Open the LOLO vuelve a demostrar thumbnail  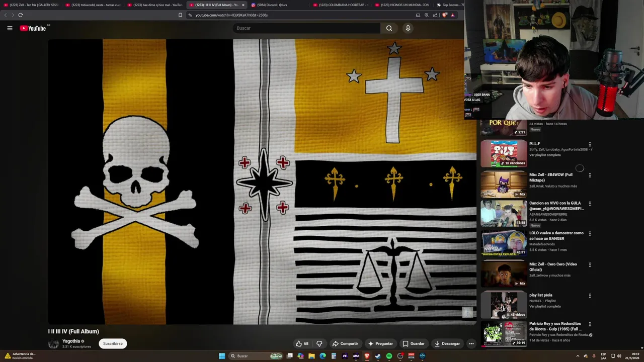504,243
